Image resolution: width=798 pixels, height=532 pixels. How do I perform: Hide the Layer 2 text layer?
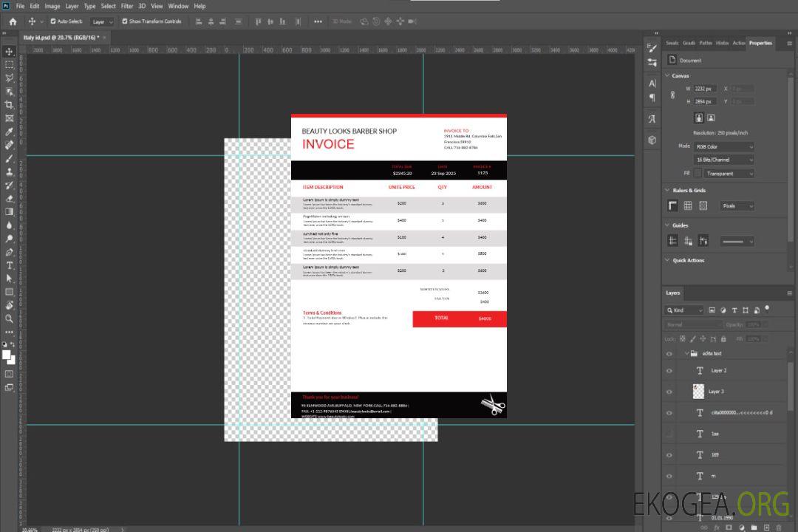(x=669, y=371)
